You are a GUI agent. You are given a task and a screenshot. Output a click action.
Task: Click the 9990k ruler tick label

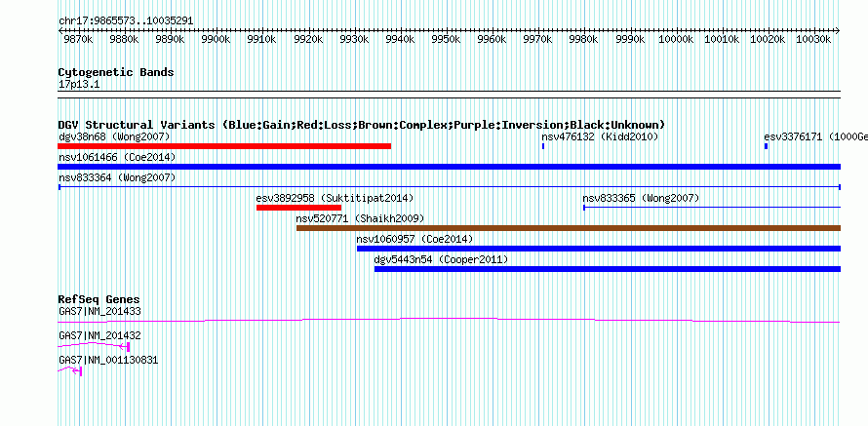[x=630, y=40]
